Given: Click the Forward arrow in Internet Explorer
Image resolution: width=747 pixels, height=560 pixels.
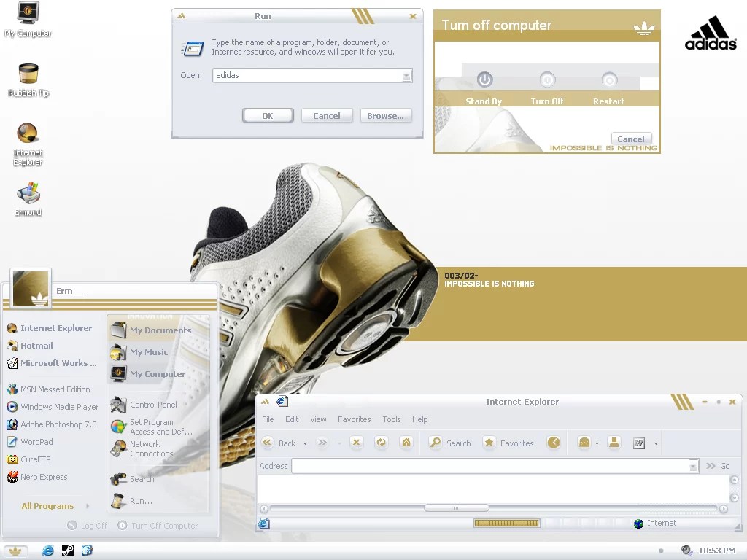Looking at the screenshot, I should [x=322, y=443].
